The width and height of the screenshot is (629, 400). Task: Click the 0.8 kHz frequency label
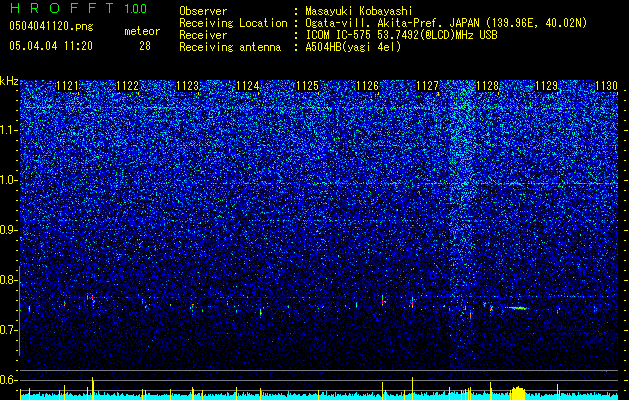tap(8, 280)
